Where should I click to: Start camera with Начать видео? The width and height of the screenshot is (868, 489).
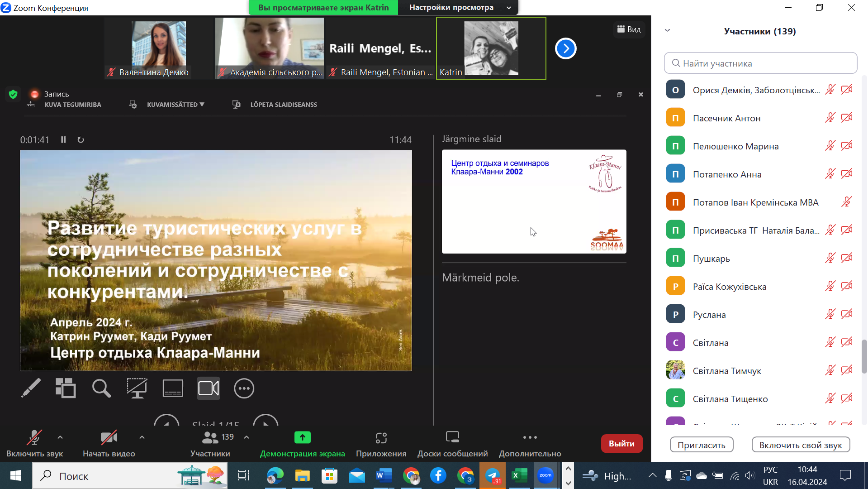[109, 443]
